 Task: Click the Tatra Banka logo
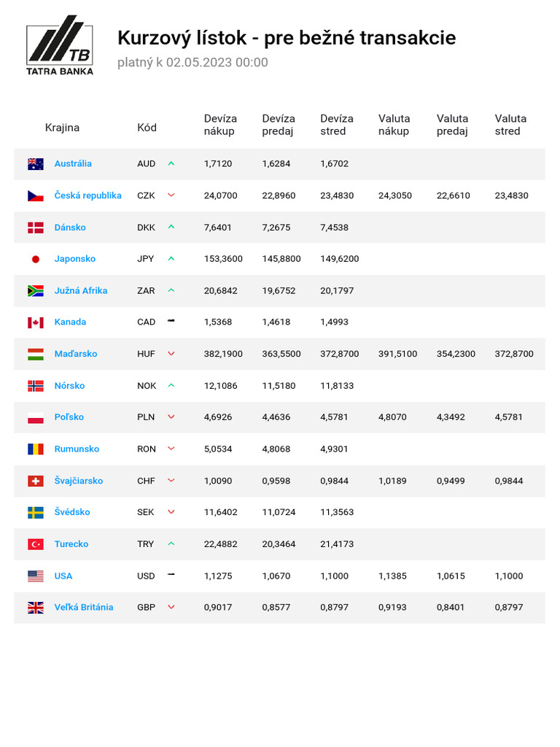tap(60, 45)
